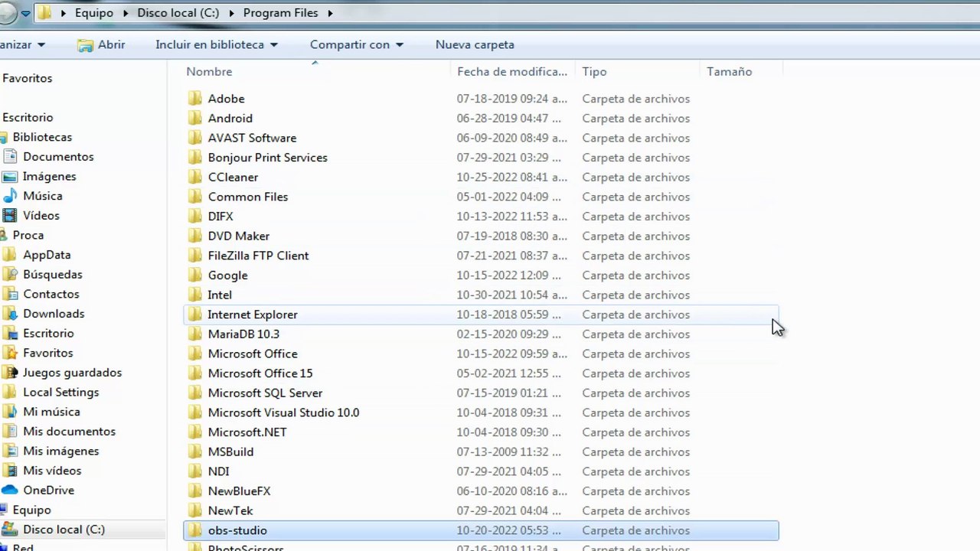Click Juegos guardados in sidebar

click(x=72, y=373)
